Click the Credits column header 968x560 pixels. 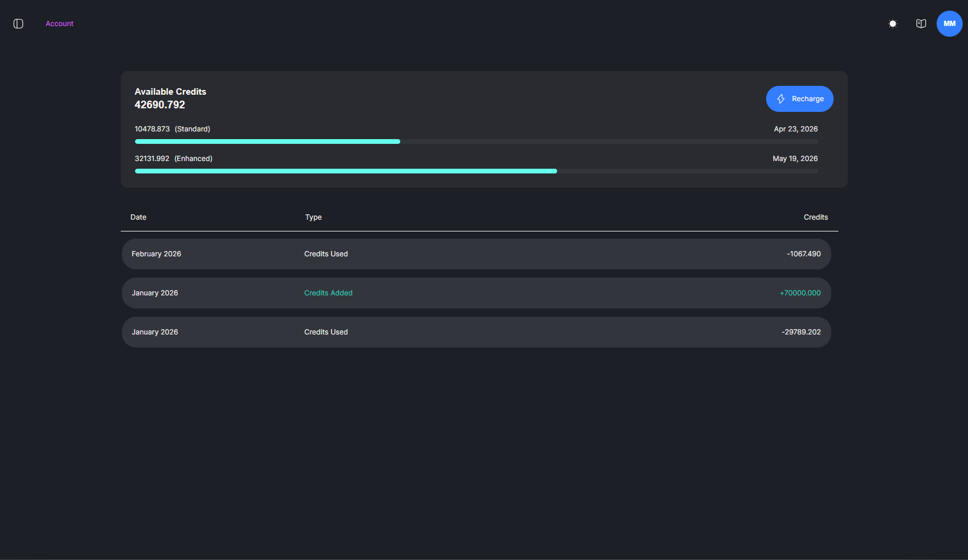point(816,217)
